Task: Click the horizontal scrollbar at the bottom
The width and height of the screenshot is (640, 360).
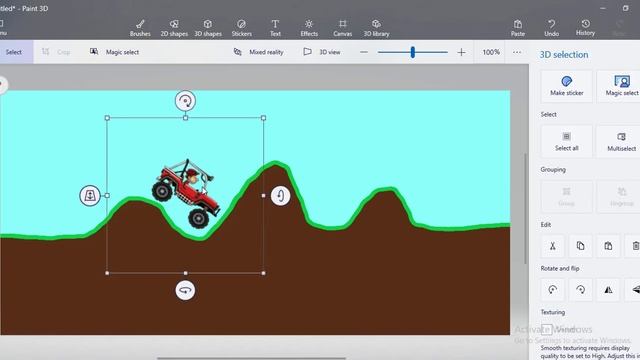Action: (251, 358)
